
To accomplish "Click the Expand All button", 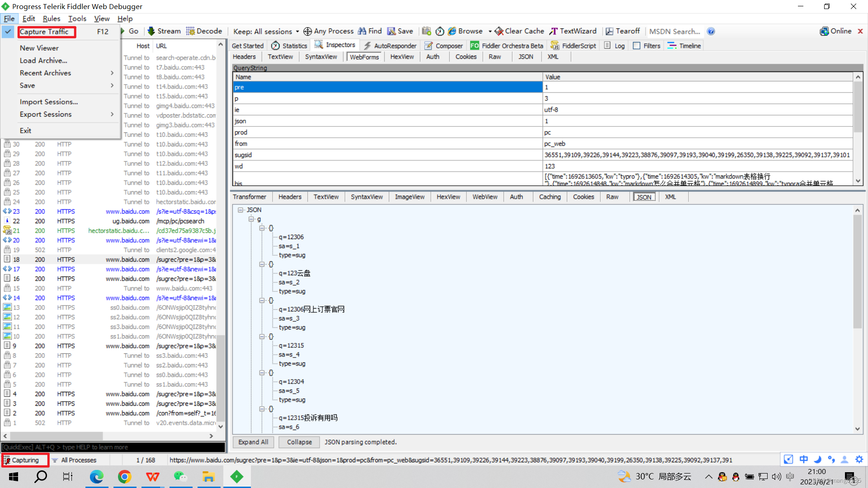I will 253,442.
